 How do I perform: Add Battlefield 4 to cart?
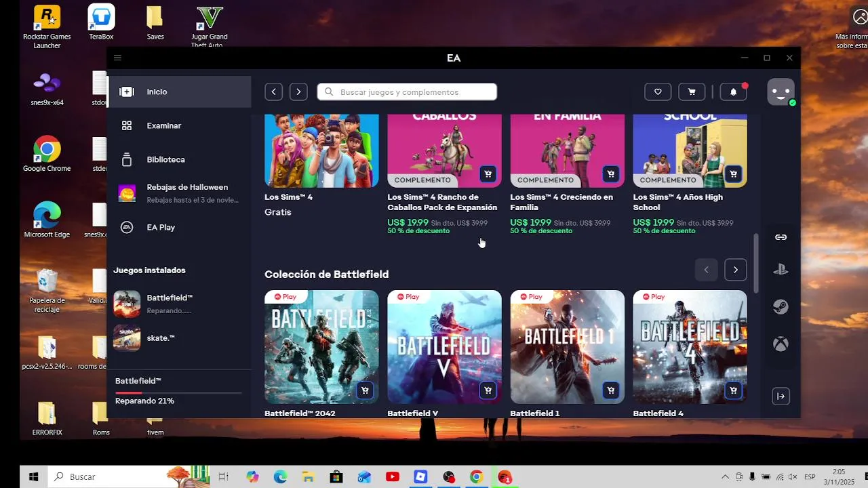pos(733,390)
